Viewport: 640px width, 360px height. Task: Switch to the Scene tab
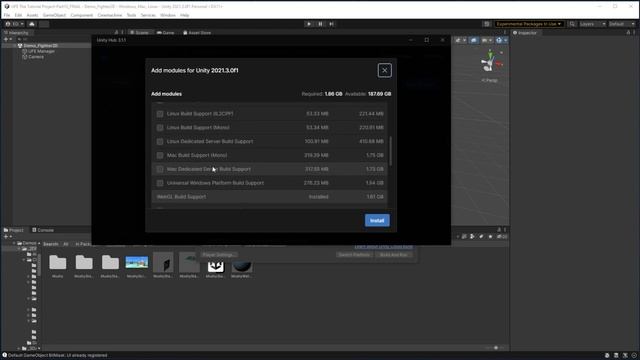140,33
